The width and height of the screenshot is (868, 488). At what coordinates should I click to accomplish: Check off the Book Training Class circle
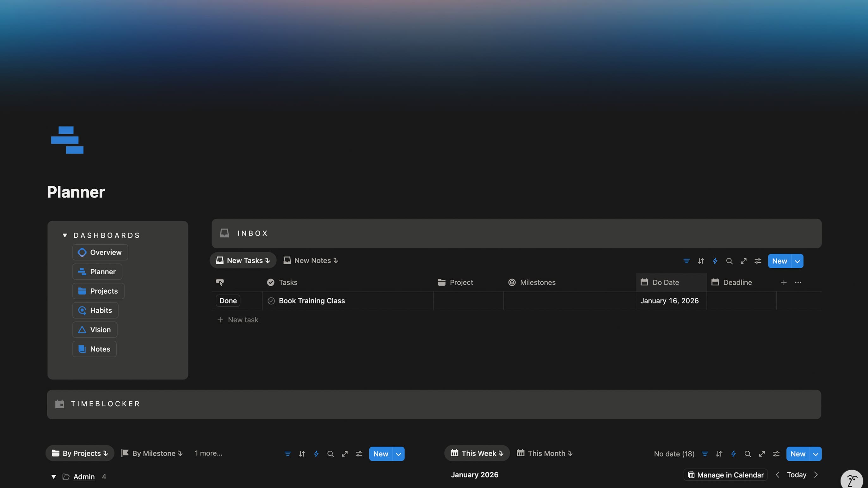coord(271,301)
